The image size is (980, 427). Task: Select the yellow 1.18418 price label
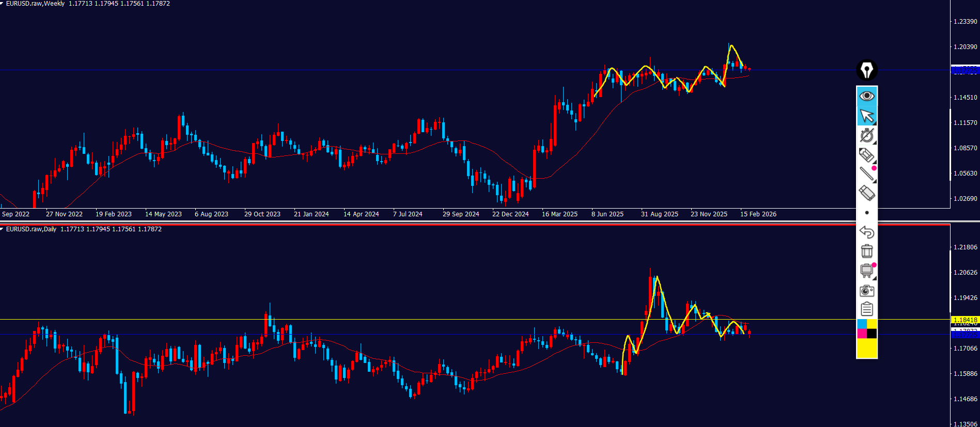click(x=965, y=320)
